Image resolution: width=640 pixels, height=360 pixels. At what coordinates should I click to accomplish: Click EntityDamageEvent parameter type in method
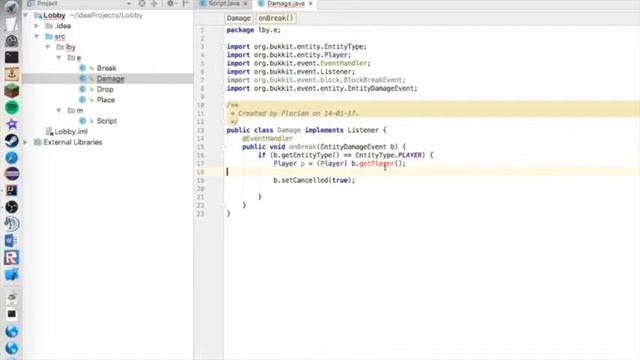click(353, 147)
